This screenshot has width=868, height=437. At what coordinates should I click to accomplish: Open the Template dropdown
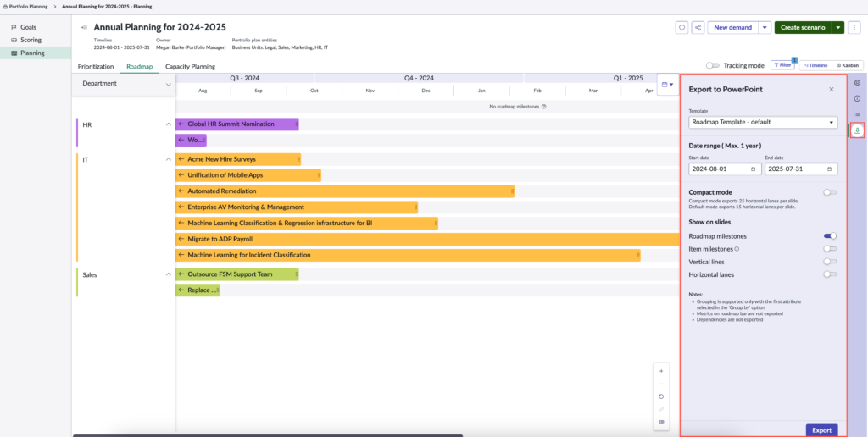click(763, 122)
